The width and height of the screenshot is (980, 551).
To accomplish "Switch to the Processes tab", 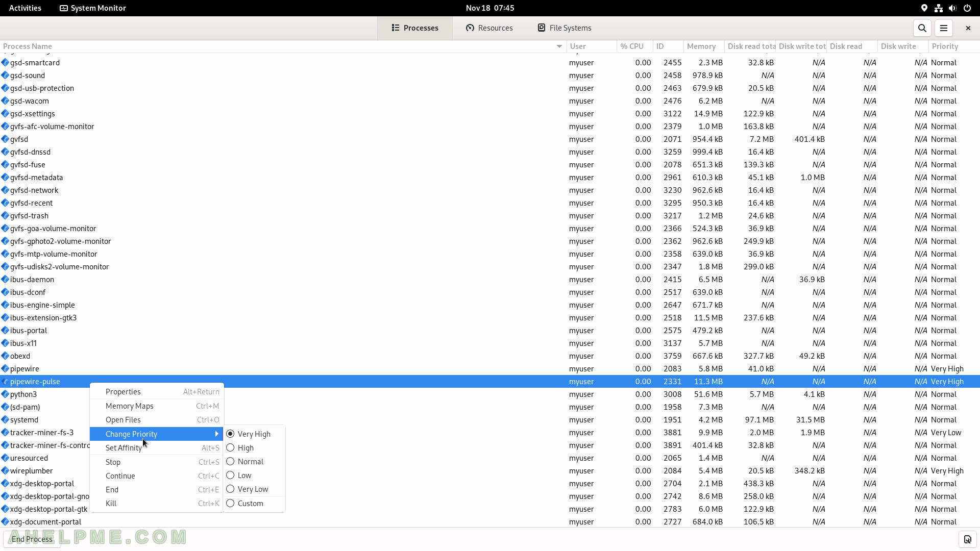I will (x=415, y=28).
